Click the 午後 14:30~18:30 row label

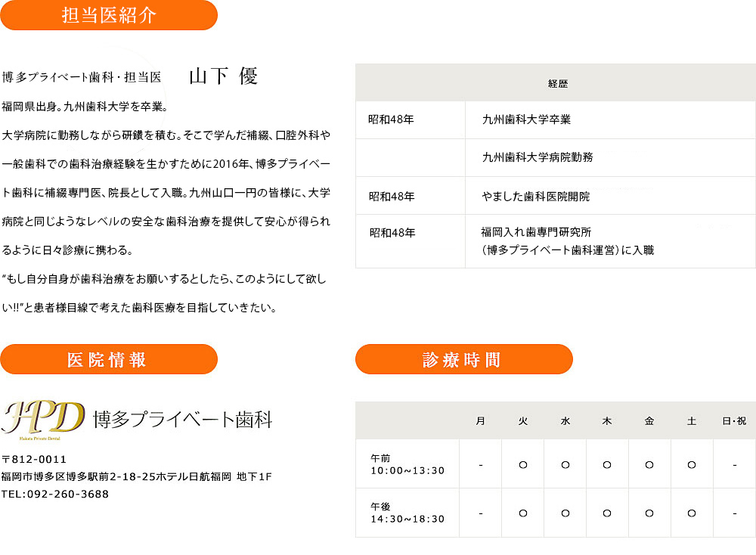tap(407, 513)
